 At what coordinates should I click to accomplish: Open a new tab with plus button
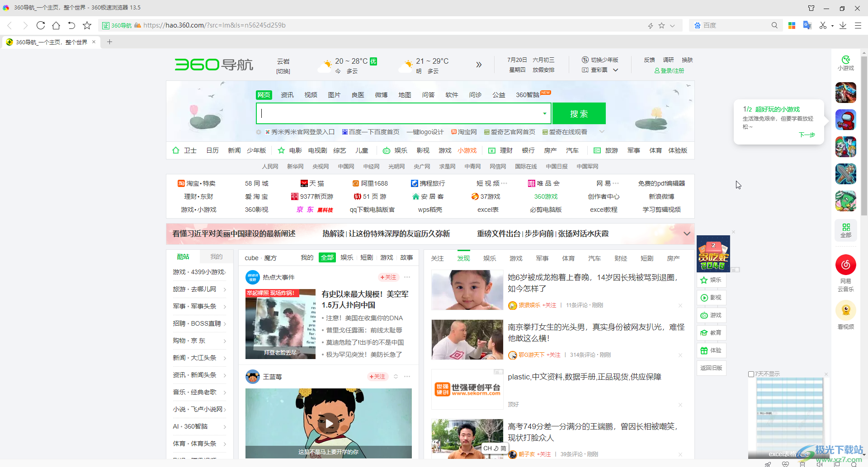tap(109, 42)
